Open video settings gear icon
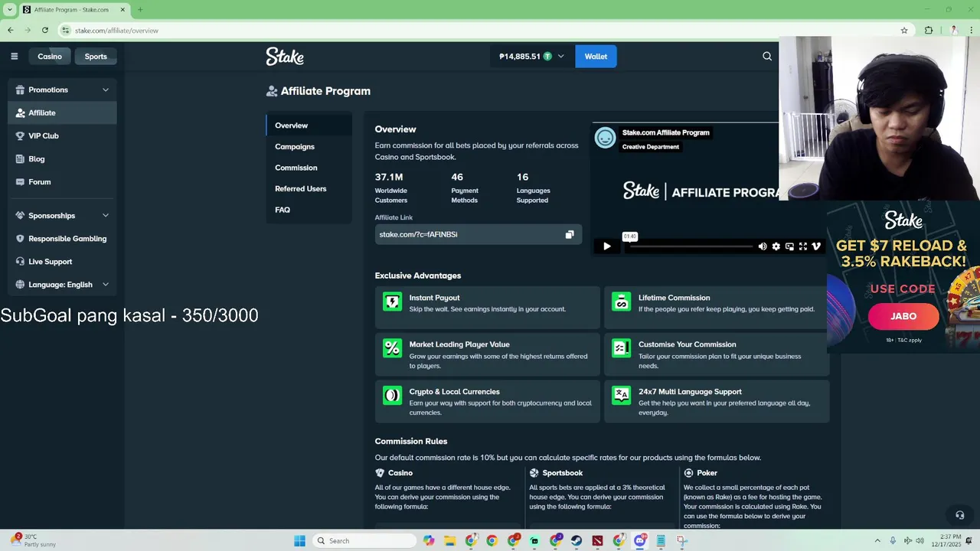 tap(776, 246)
